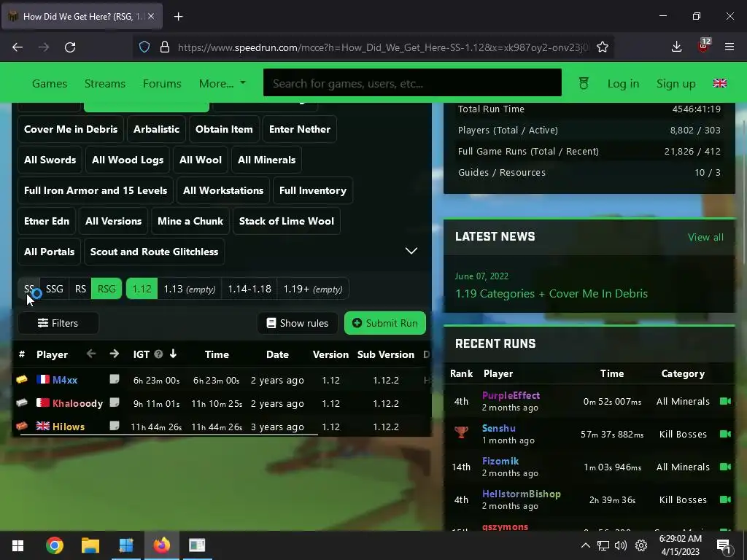The height and width of the screenshot is (560, 747).
Task: Select the RSG run type
Action: (107, 289)
